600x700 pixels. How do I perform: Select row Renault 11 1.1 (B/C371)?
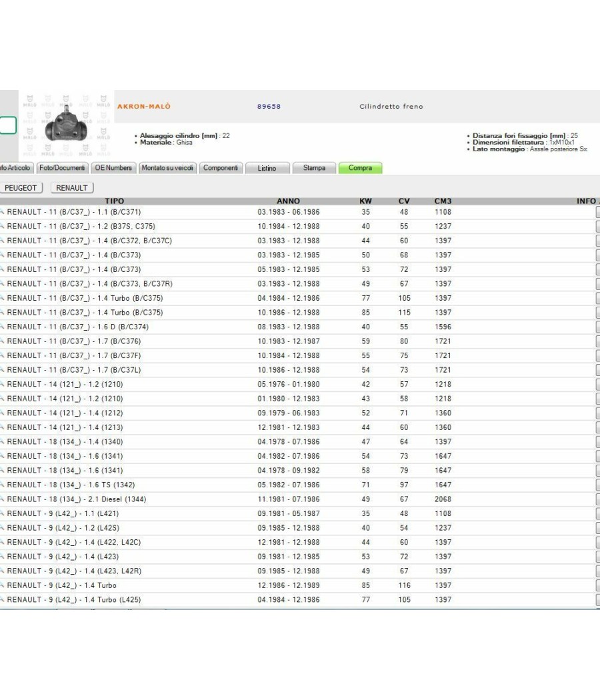tap(299, 212)
